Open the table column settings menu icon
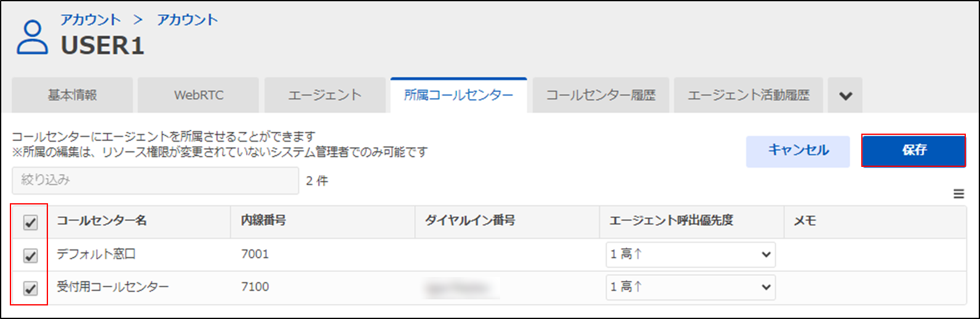 click(958, 194)
